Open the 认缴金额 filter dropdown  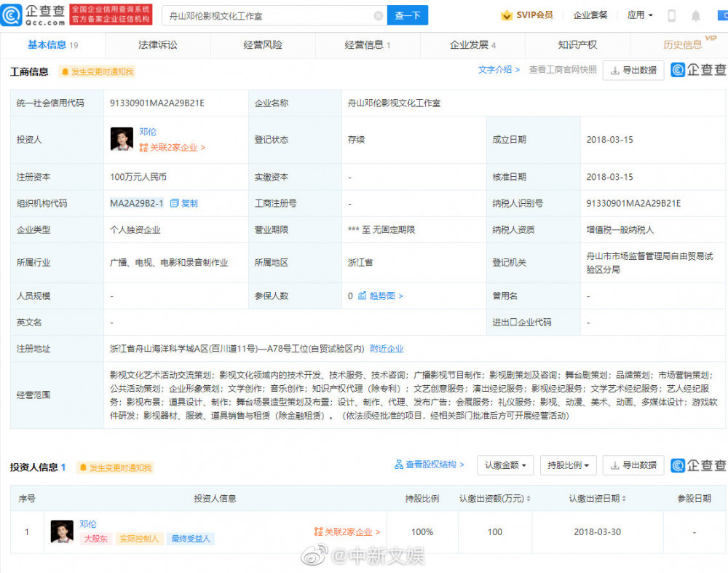coord(506,465)
